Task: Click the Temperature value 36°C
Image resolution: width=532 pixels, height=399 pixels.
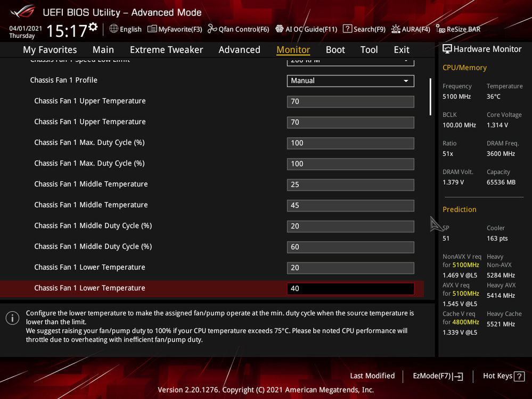Action: pos(493,96)
